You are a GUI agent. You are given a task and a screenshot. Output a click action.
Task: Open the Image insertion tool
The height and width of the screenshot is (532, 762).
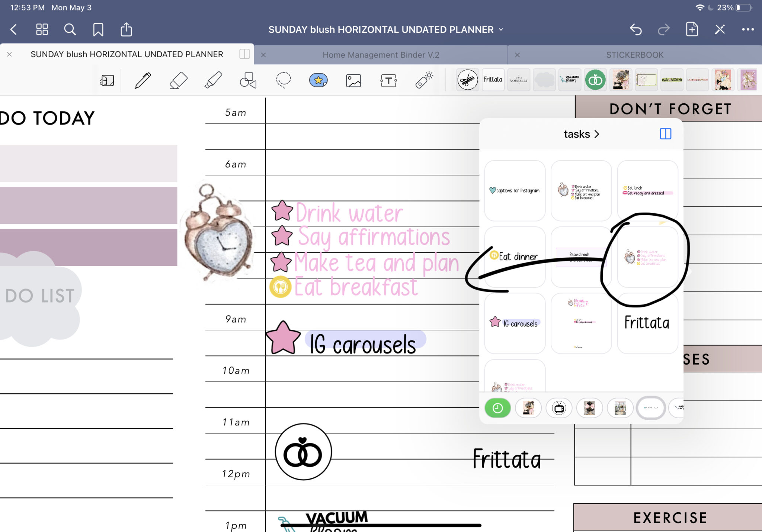pyautogui.click(x=353, y=80)
